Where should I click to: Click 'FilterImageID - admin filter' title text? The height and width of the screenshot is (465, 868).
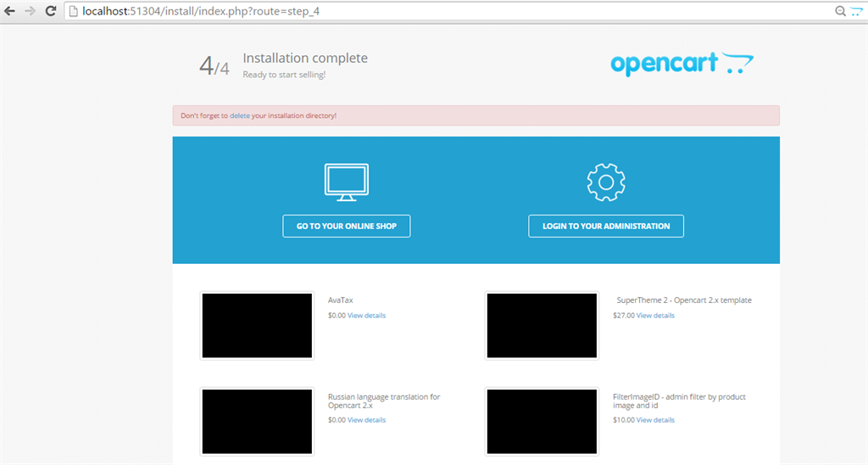click(x=679, y=401)
